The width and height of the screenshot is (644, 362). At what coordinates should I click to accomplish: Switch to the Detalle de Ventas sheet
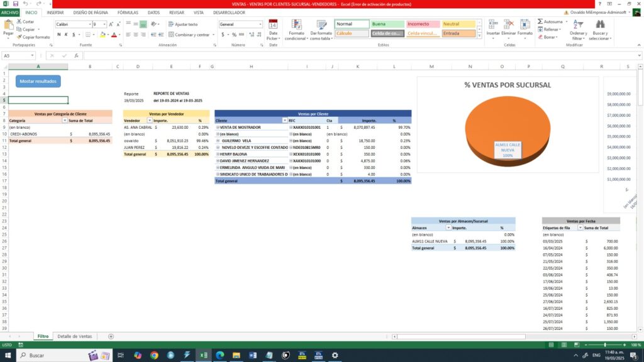click(75, 336)
